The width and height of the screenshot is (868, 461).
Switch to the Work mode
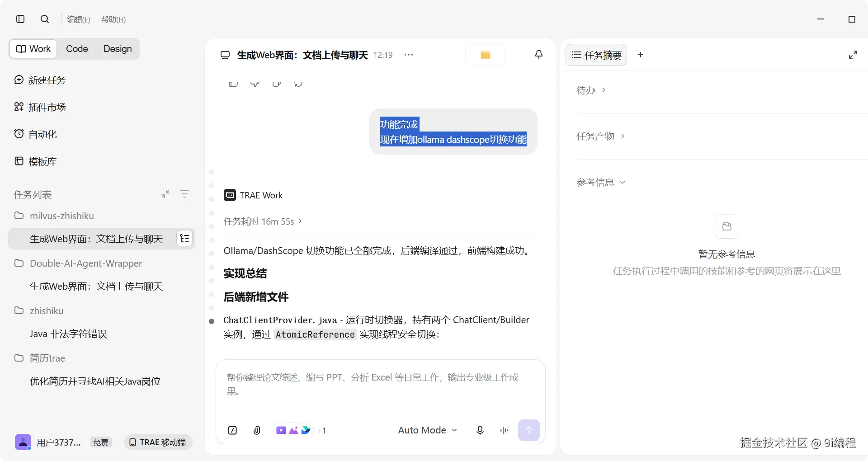(x=33, y=49)
